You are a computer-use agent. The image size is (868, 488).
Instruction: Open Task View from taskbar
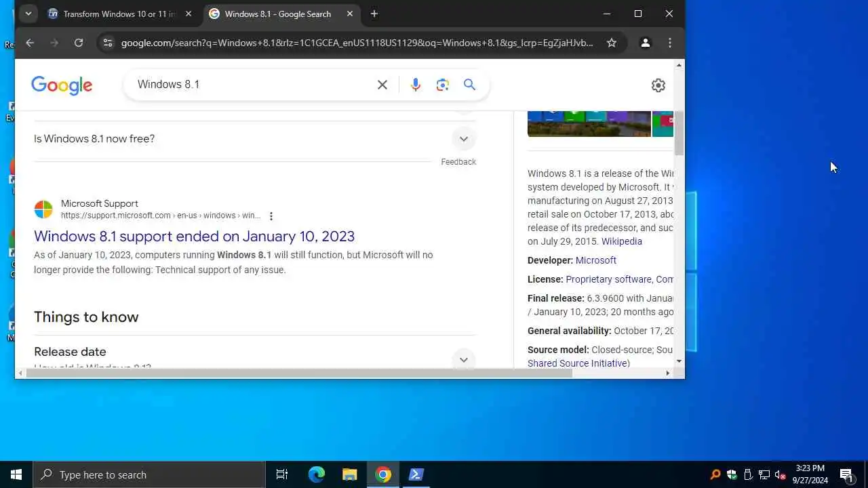pyautogui.click(x=282, y=474)
